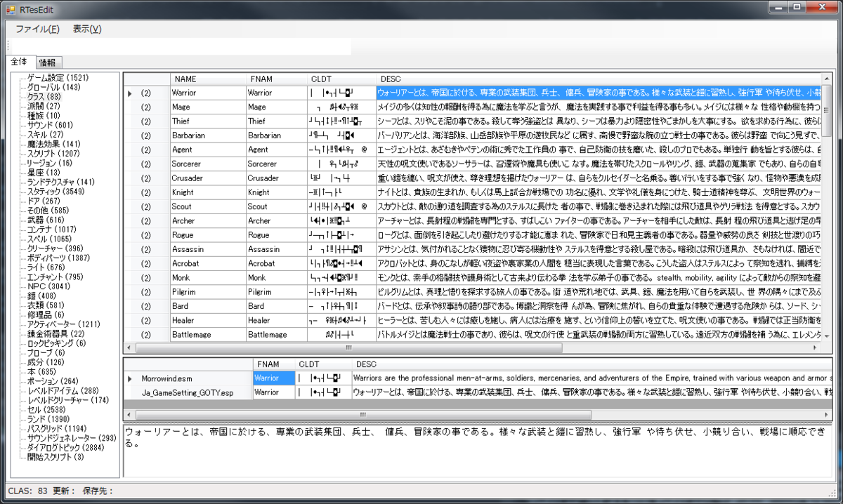Select スクリプト (1207) in the tree
The image size is (843, 504).
53,153
